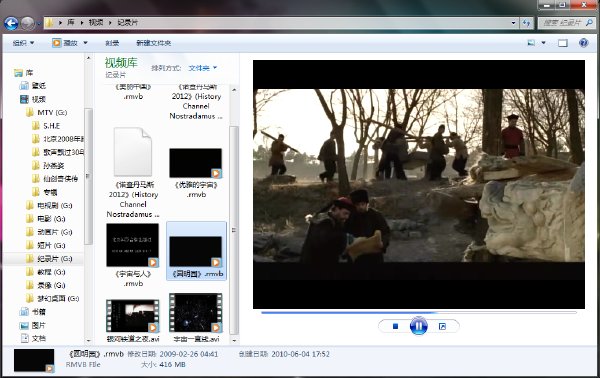
Task: Pause the video in preview pane
Action: pyautogui.click(x=419, y=326)
